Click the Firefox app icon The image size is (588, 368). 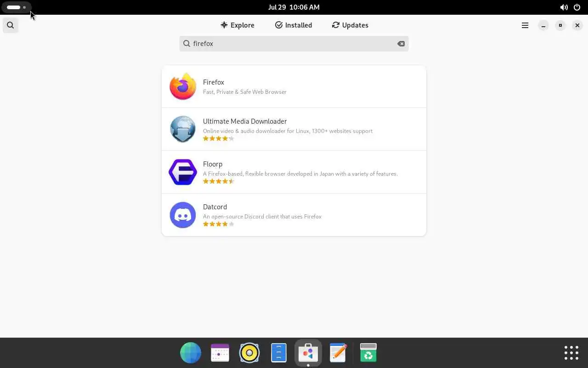(x=183, y=86)
